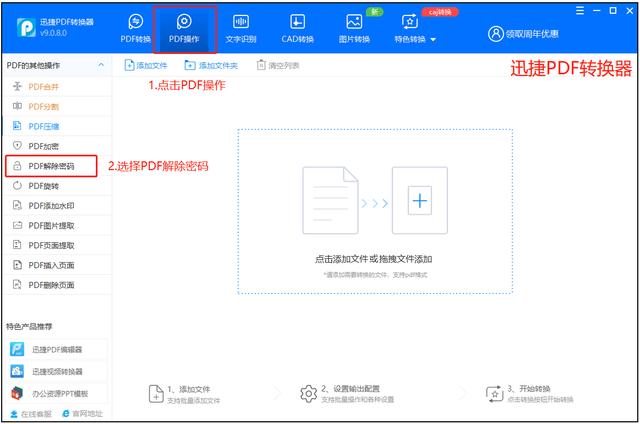
Task: Select PDF分割 in the sidebar
Action: pyautogui.click(x=57, y=107)
